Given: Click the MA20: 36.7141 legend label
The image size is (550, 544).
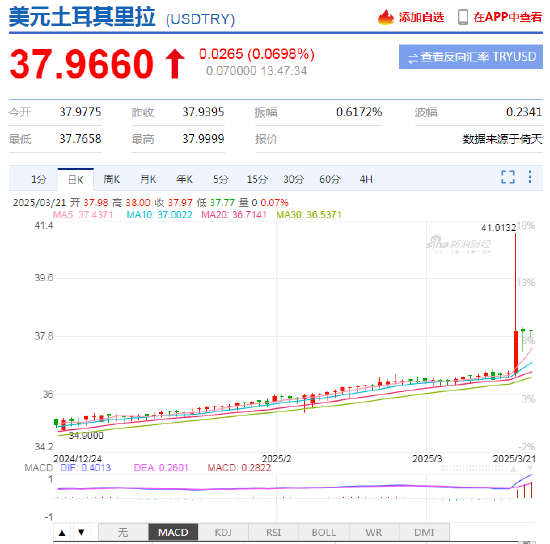Looking at the screenshot, I should [234, 215].
